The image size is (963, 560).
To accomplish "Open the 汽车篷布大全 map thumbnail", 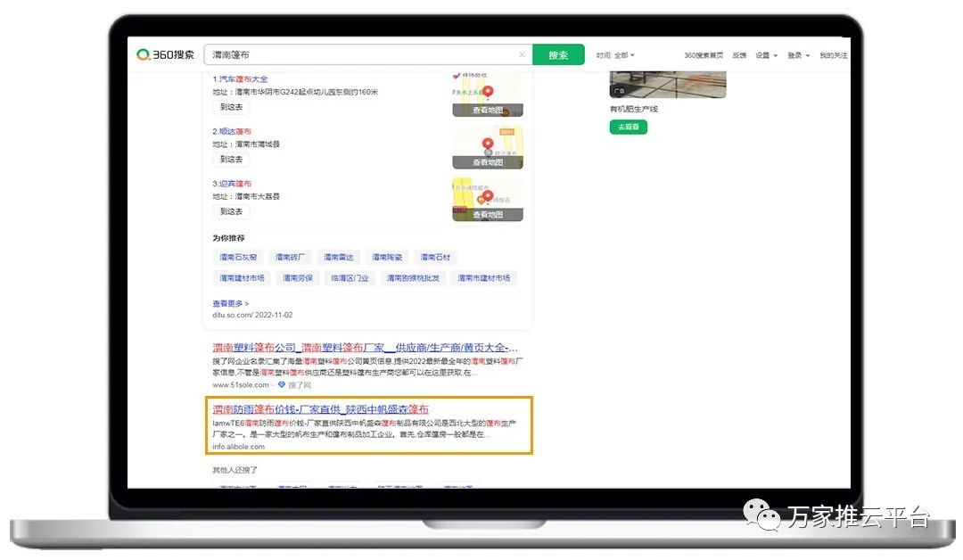I will [x=487, y=96].
